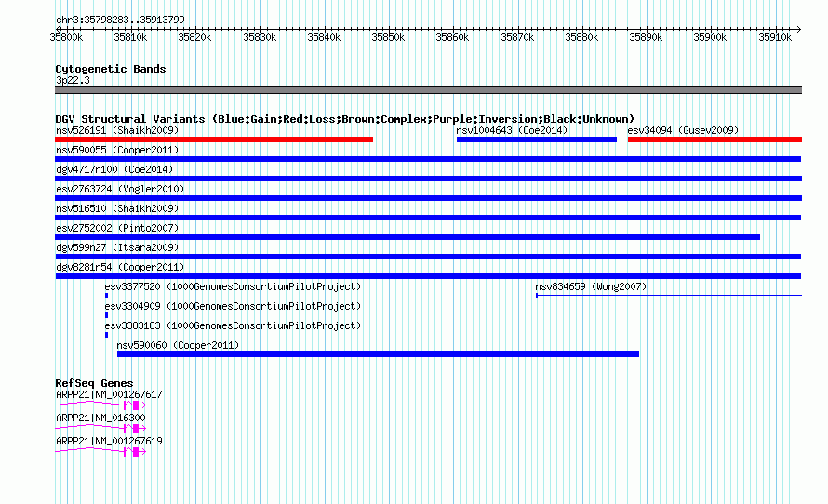Open the dgv8281n54 (Cooper2011) label
Image resolution: width=828 pixels, height=504 pixels.
point(120,267)
